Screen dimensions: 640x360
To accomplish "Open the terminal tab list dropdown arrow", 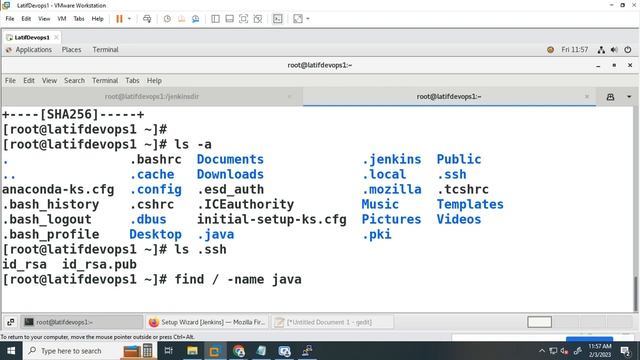I will click(x=629, y=97).
